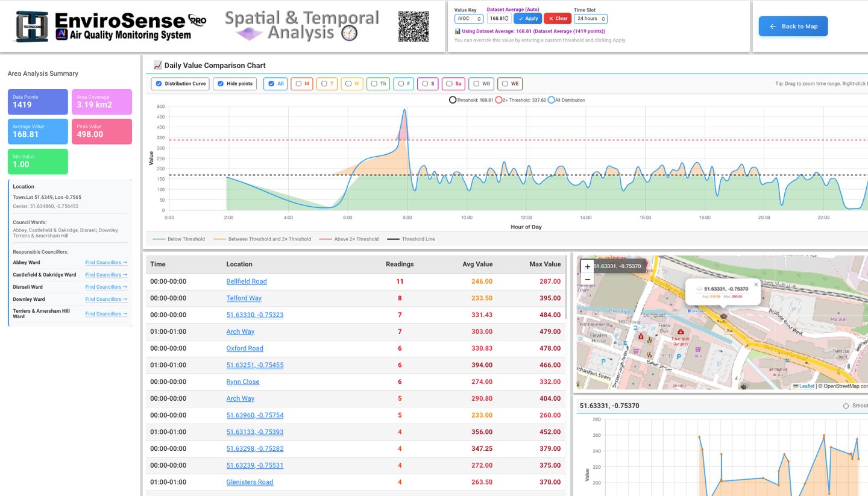
Task: Enable the Su (Sunday) checkbox
Action: (x=449, y=84)
